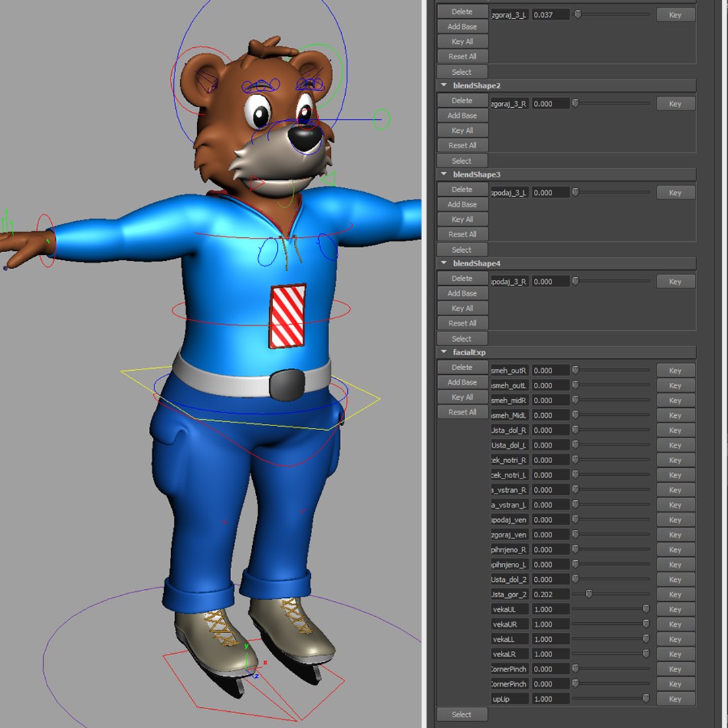Click the Usta_dol_2 target name field

click(x=510, y=580)
